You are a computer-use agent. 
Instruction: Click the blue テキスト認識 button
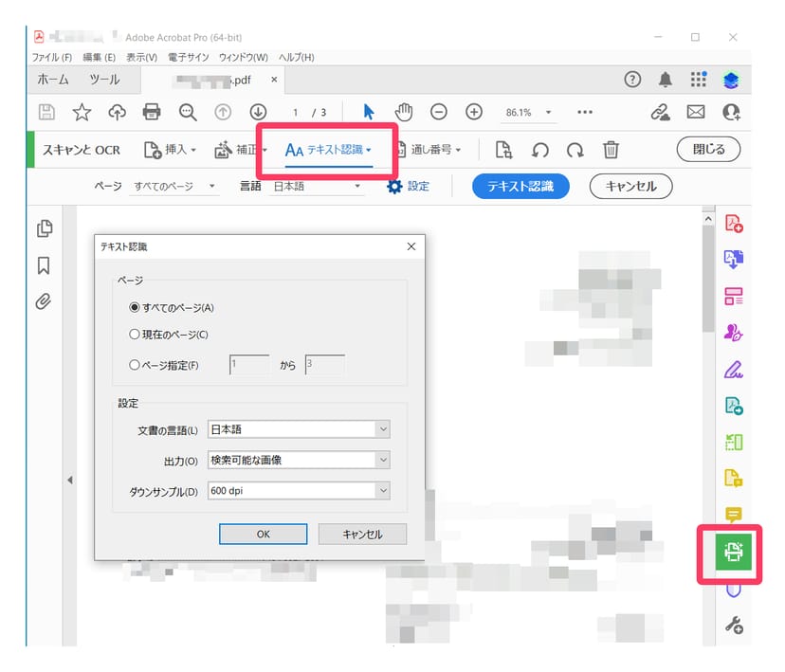click(x=520, y=186)
